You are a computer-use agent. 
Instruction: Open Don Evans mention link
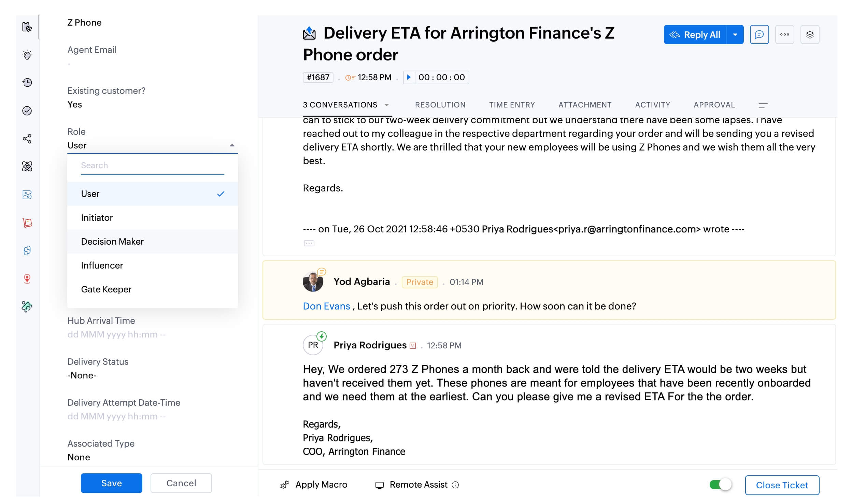click(x=326, y=306)
